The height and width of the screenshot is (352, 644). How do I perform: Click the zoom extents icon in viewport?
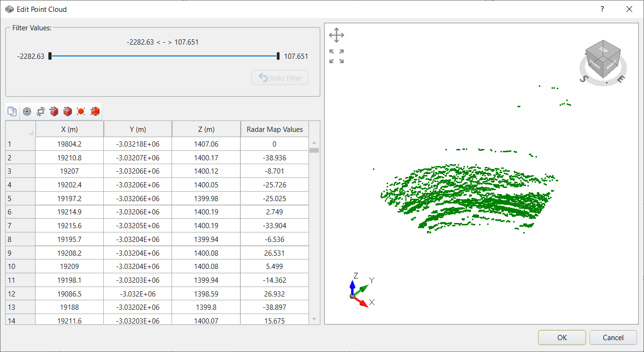pyautogui.click(x=336, y=56)
